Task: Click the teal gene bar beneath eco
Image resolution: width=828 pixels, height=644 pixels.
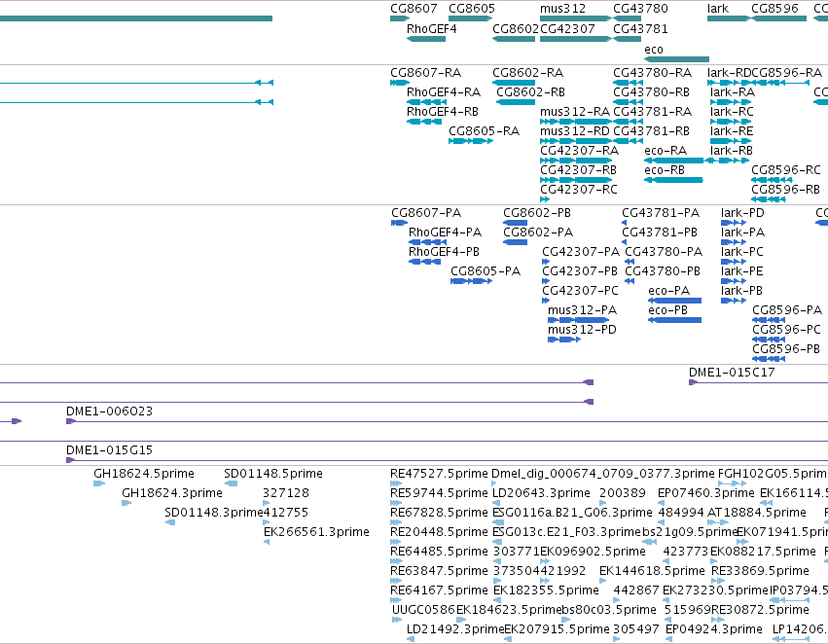Action: [676, 59]
